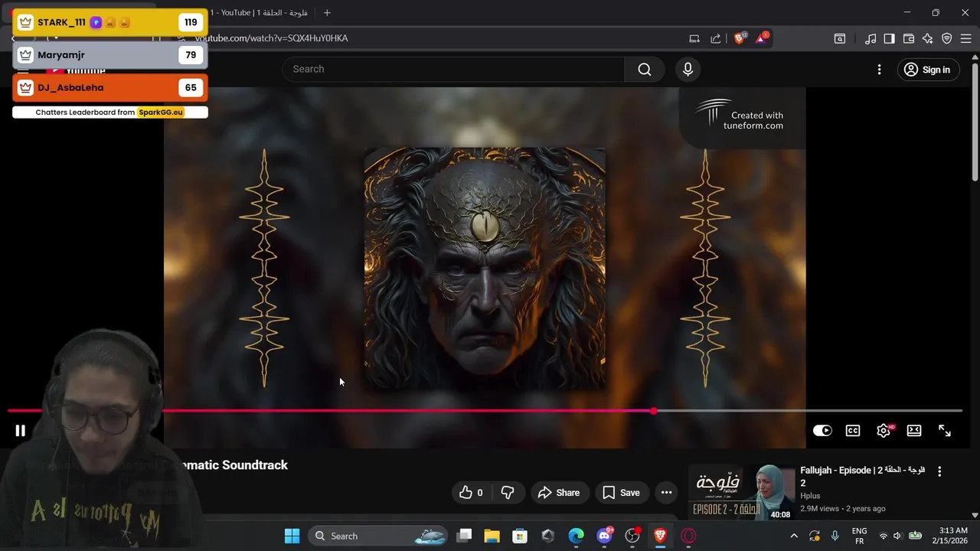Click the tab search toolbar icon
This screenshot has width=980, height=551.
(x=840, y=38)
